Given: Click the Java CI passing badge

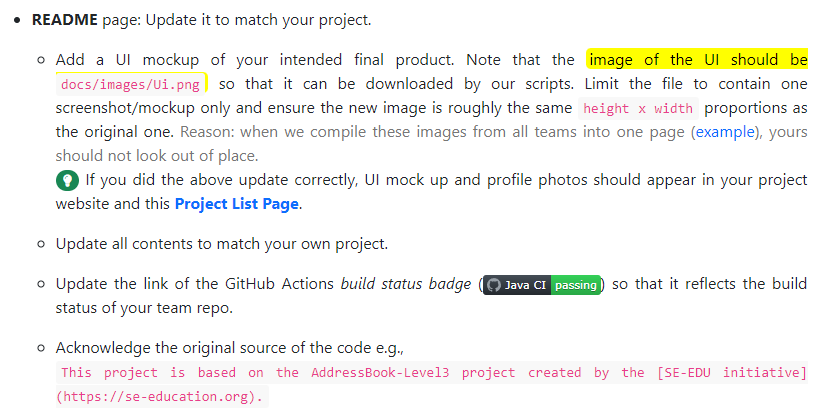Looking at the screenshot, I should tap(542, 285).
